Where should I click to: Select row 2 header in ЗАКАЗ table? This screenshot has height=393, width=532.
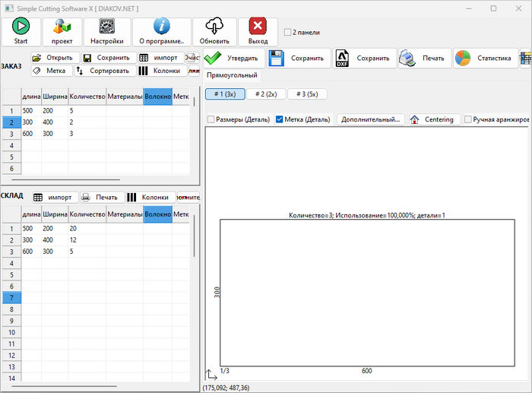(x=11, y=122)
